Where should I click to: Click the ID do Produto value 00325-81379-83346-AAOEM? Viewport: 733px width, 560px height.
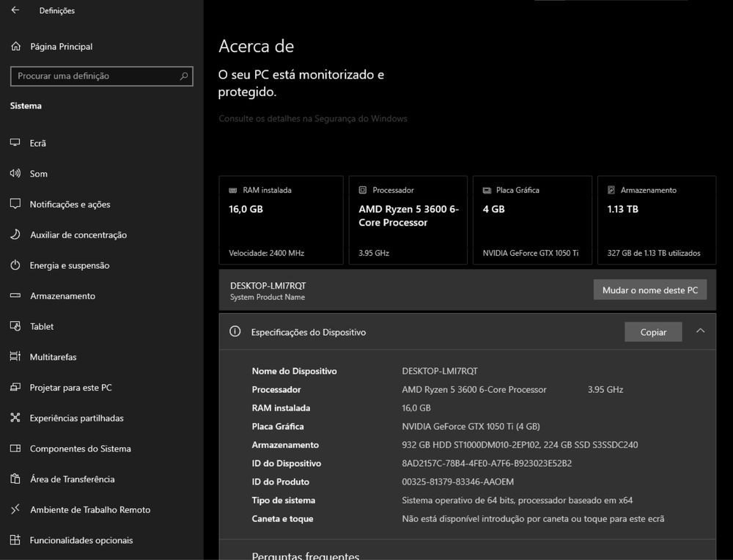457,482
